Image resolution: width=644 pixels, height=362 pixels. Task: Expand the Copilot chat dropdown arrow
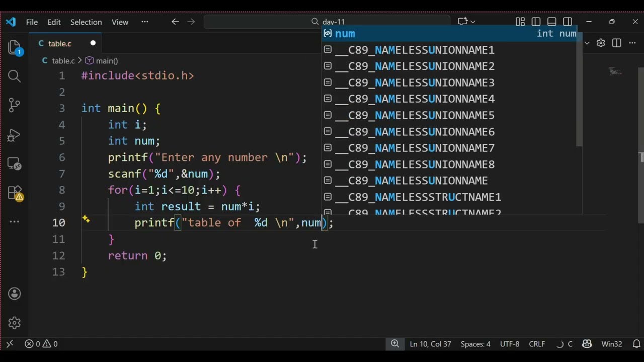(x=473, y=22)
